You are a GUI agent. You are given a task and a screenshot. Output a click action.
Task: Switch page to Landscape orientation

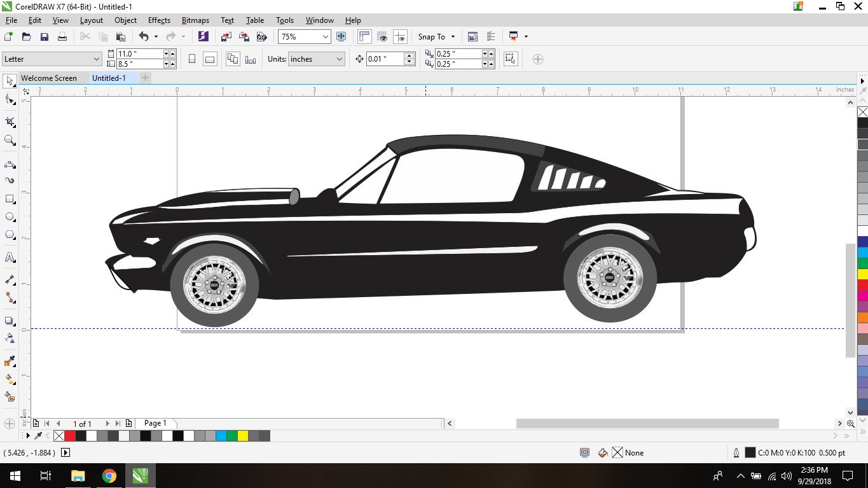pyautogui.click(x=210, y=59)
